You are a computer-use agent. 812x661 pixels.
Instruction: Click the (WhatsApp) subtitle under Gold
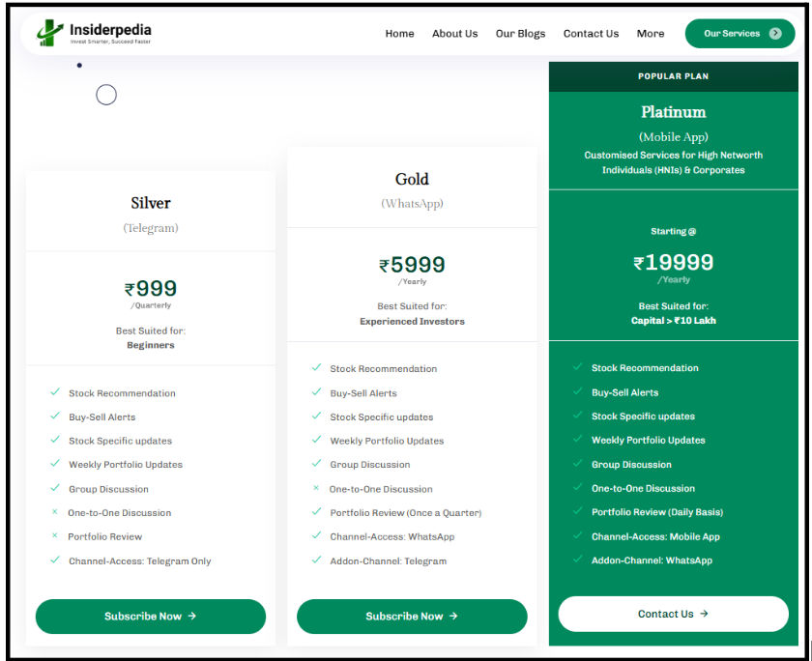click(x=412, y=204)
